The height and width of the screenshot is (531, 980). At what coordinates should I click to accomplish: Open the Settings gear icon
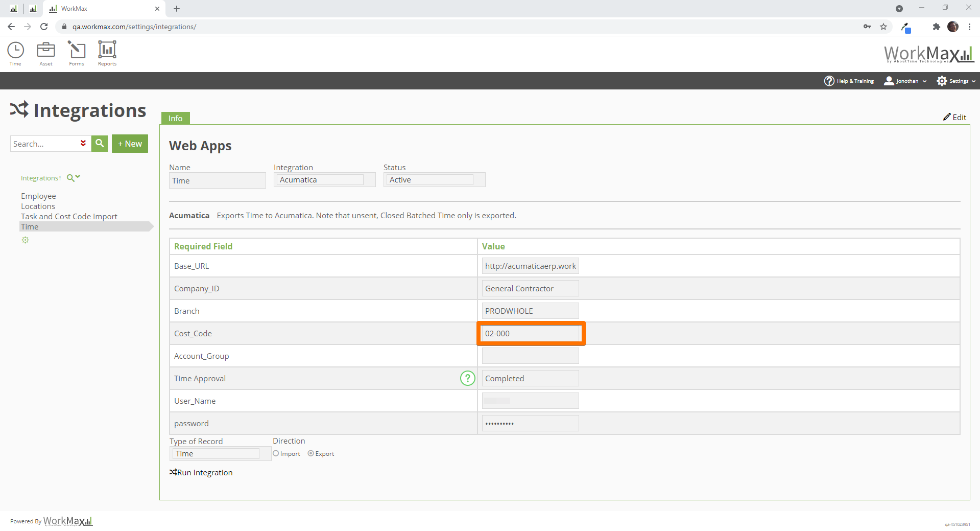942,81
